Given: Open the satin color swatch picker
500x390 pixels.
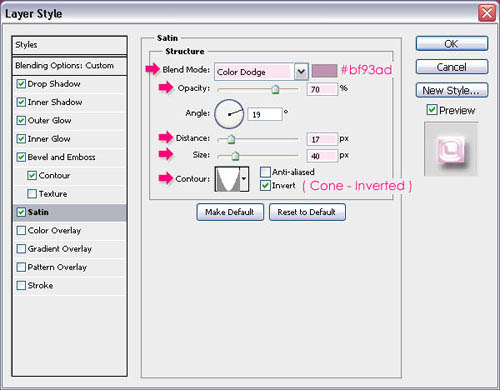Looking at the screenshot, I should [324, 71].
